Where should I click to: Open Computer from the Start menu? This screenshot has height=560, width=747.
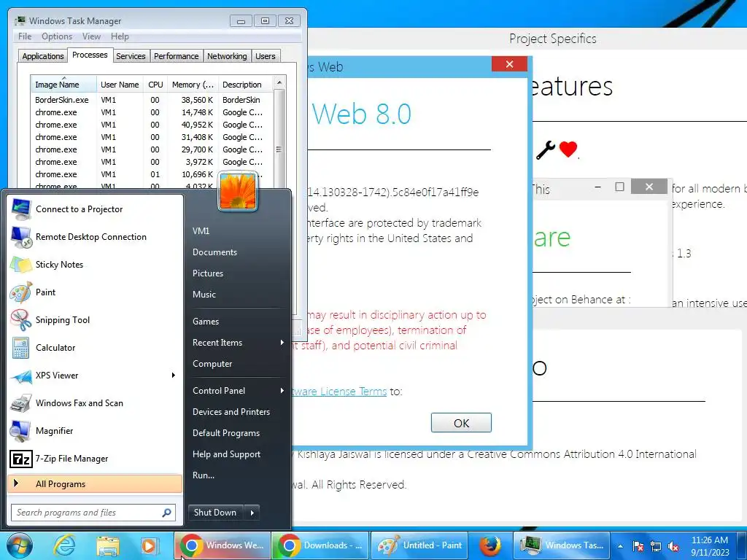pos(212,364)
